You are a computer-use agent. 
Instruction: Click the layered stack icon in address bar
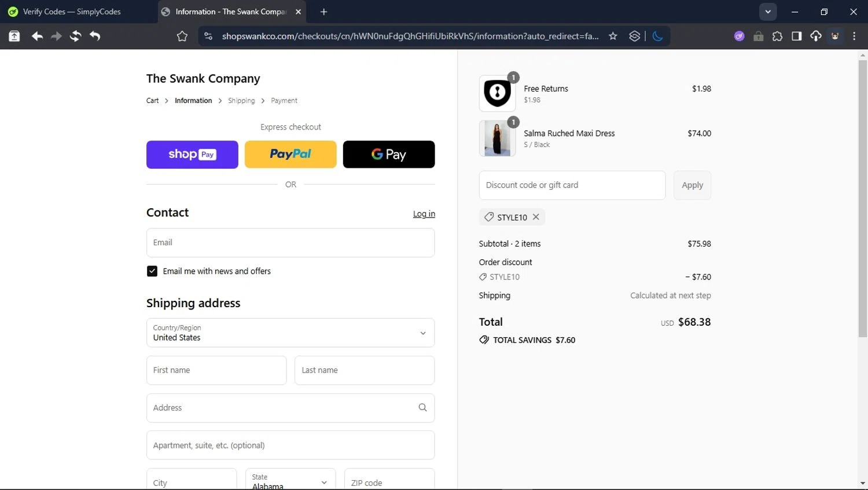tap(635, 36)
